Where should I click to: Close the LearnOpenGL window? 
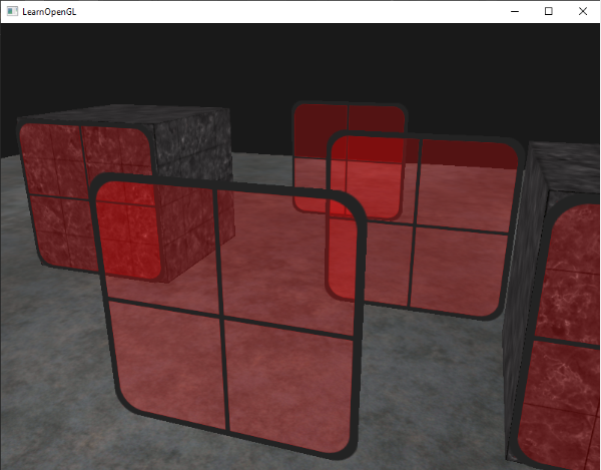tap(583, 12)
